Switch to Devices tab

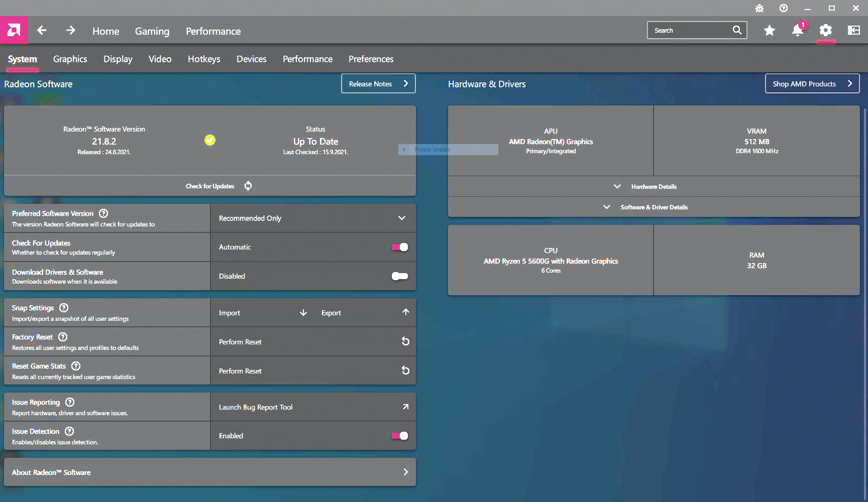click(x=252, y=59)
